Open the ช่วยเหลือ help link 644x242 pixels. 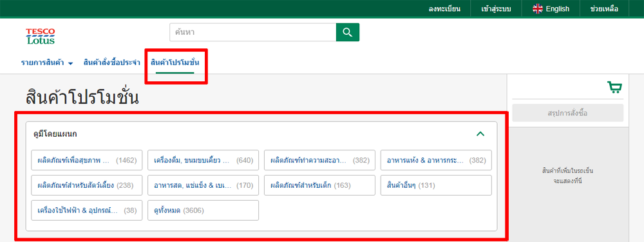click(x=604, y=8)
